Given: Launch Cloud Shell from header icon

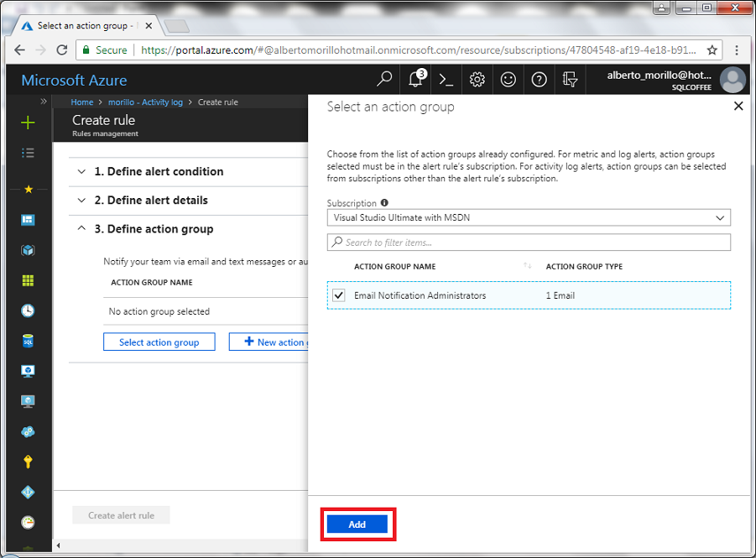Looking at the screenshot, I should pyautogui.click(x=446, y=80).
